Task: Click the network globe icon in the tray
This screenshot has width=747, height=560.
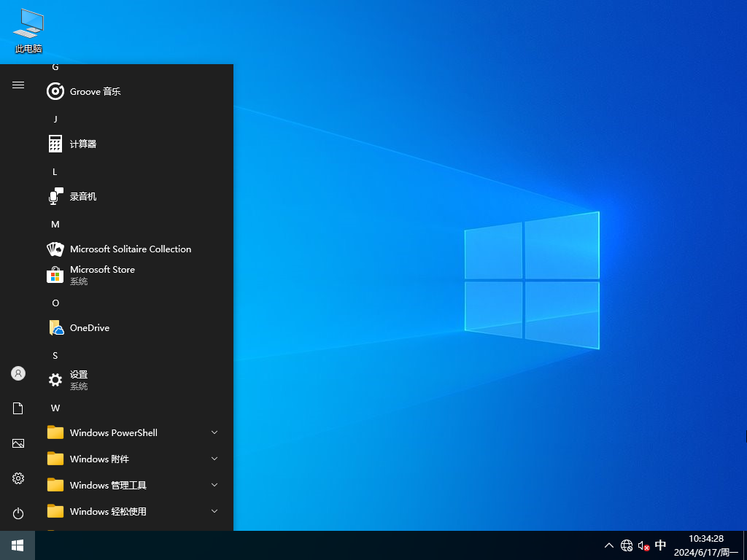Action: pos(626,545)
